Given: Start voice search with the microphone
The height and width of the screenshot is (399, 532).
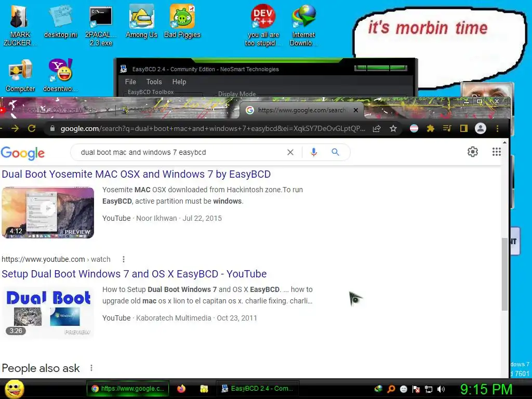Looking at the screenshot, I should [314, 152].
